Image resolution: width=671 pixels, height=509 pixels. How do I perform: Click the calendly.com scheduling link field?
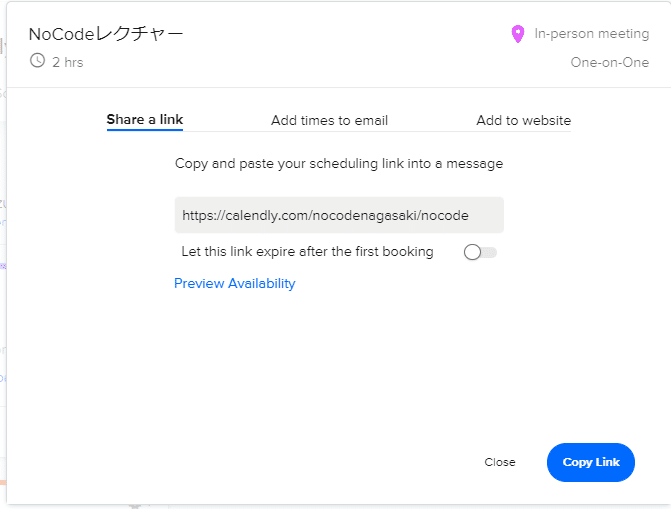point(338,215)
